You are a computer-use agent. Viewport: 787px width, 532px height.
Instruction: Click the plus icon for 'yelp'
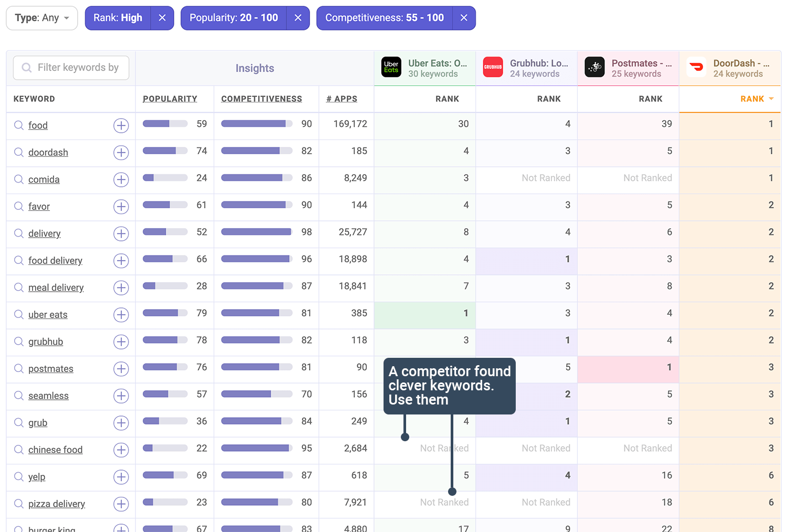[121, 477]
